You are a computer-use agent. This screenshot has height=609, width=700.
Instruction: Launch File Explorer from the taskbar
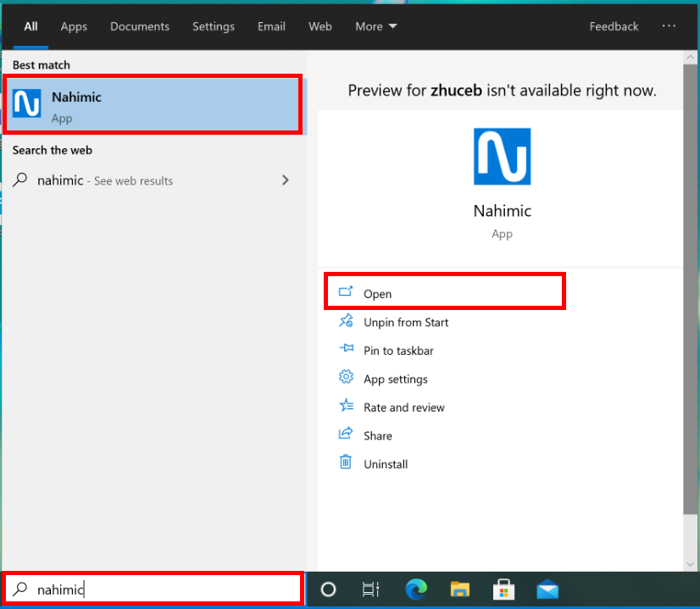[459, 590]
